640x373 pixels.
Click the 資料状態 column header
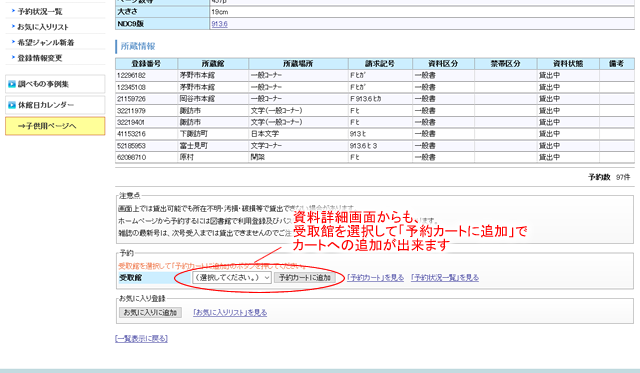568,64
